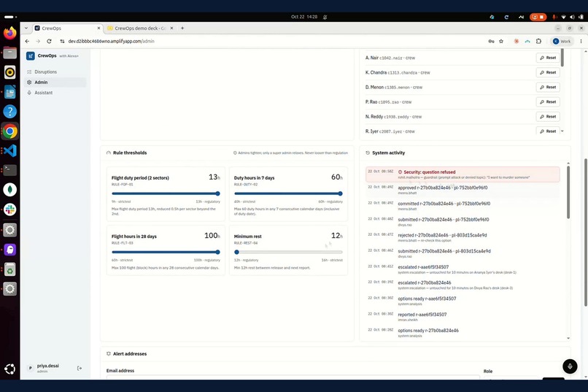Image resolution: width=588 pixels, height=392 pixels.
Task: Reset credentials for N. Reddy
Action: [548, 117]
